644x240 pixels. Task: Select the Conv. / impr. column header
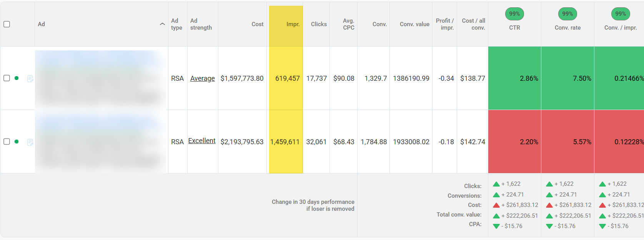(x=621, y=28)
